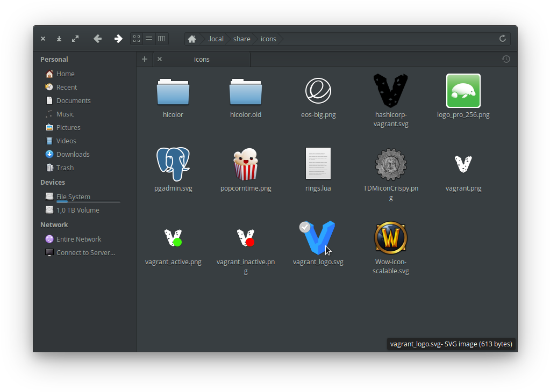
Task: Collapse the Network sidebar section
Action: coord(54,225)
